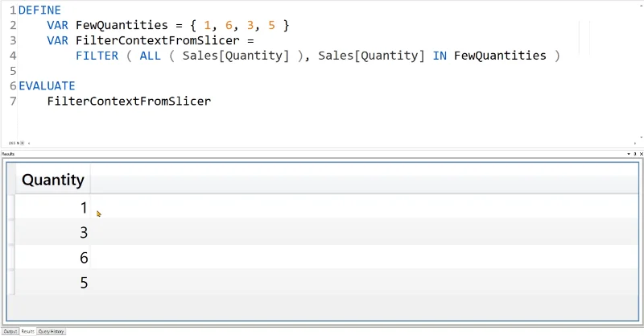Select the result cell with value 5
The width and height of the screenshot is (644, 336).
coord(53,283)
